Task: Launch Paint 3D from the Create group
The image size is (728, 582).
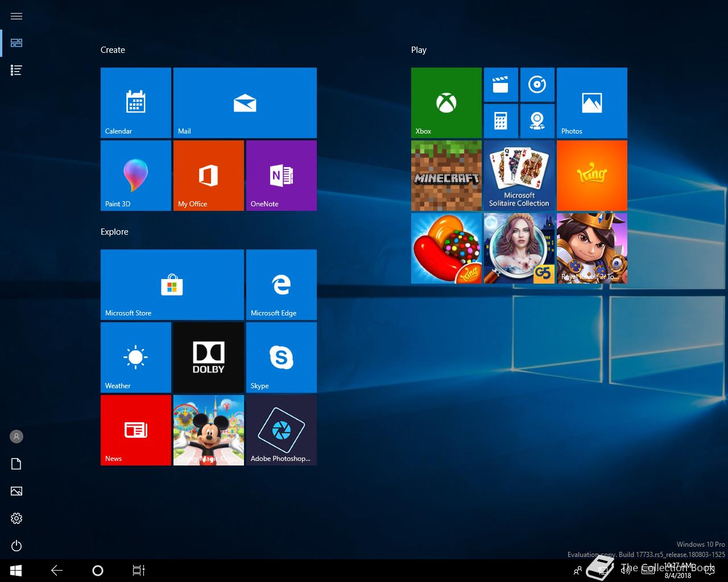Action: click(136, 176)
